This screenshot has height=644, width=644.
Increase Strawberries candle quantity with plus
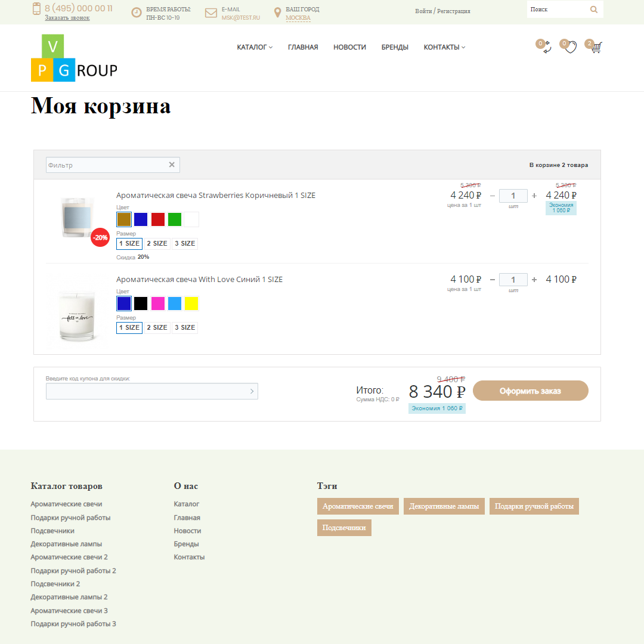[534, 196]
